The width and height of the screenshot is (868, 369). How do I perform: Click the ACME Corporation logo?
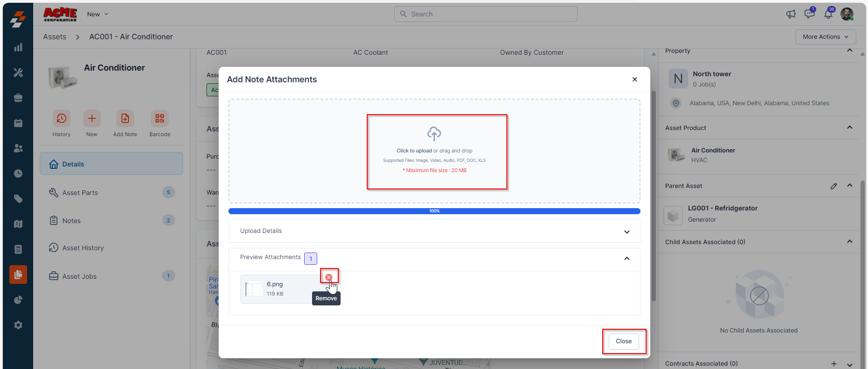coord(60,14)
